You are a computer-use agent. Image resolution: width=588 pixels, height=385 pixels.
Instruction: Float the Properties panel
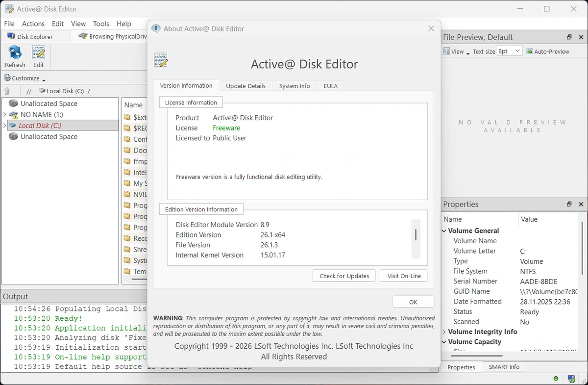pos(569,205)
